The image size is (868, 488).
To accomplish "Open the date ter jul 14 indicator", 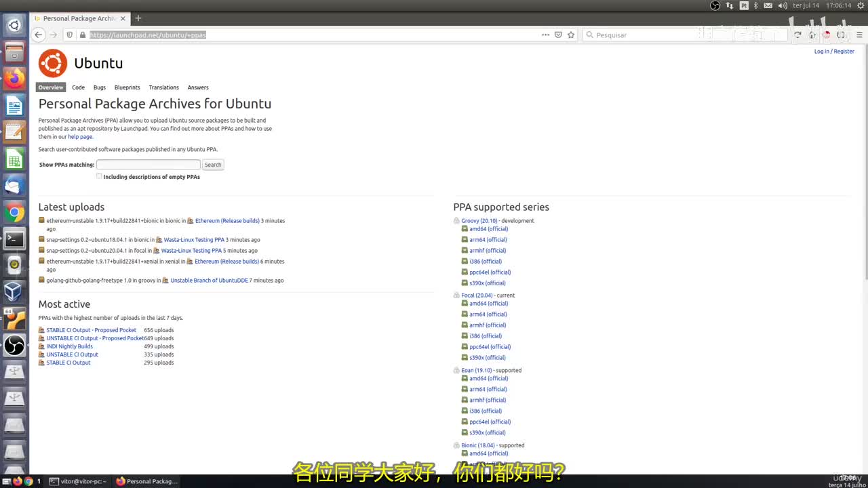I will (x=806, y=5).
